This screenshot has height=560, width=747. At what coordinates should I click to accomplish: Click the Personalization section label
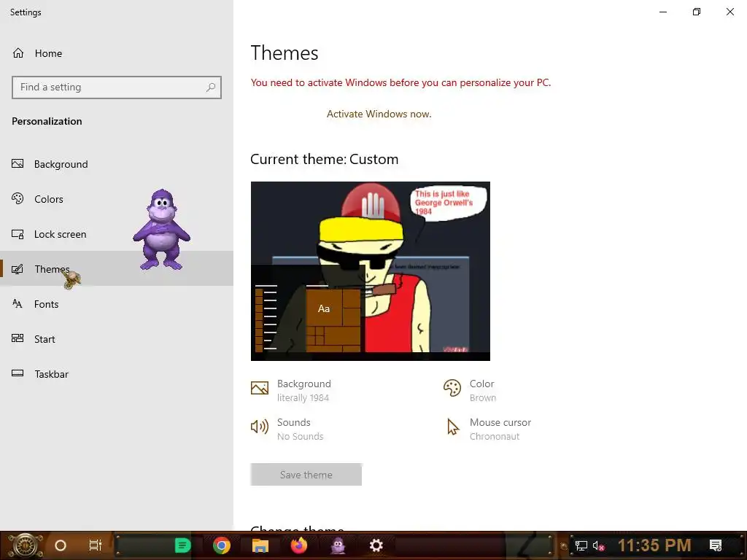[47, 122]
